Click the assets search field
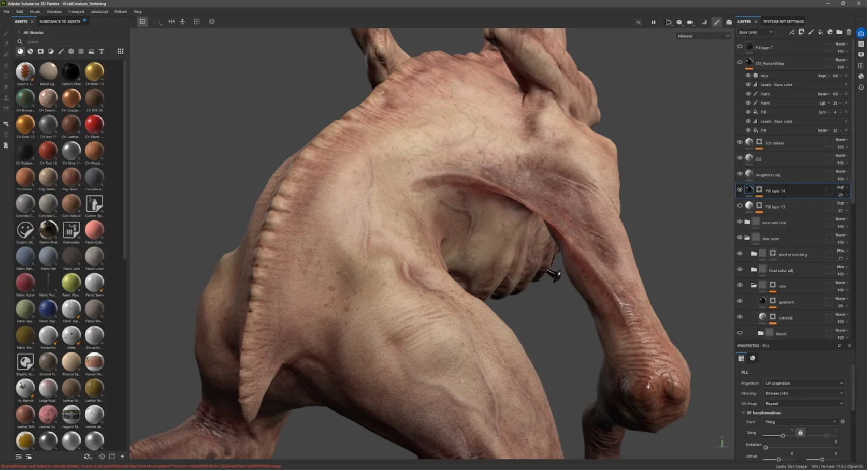This screenshot has width=868, height=471. [x=70, y=42]
